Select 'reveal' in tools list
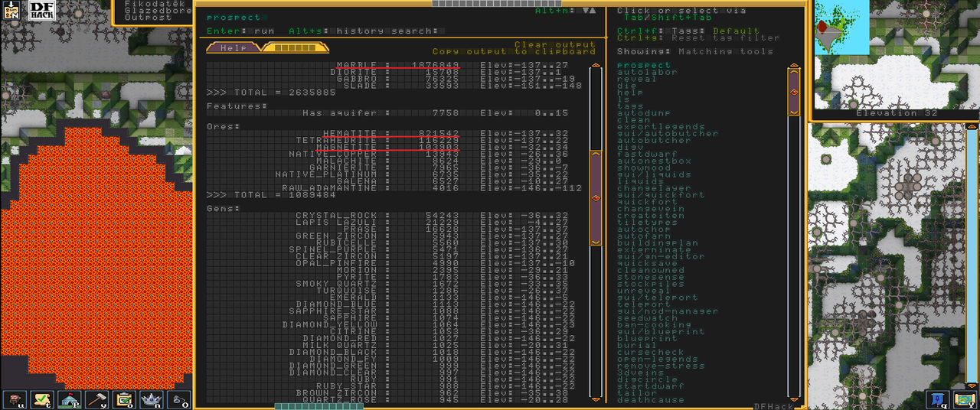980x410 pixels. pyautogui.click(x=637, y=80)
